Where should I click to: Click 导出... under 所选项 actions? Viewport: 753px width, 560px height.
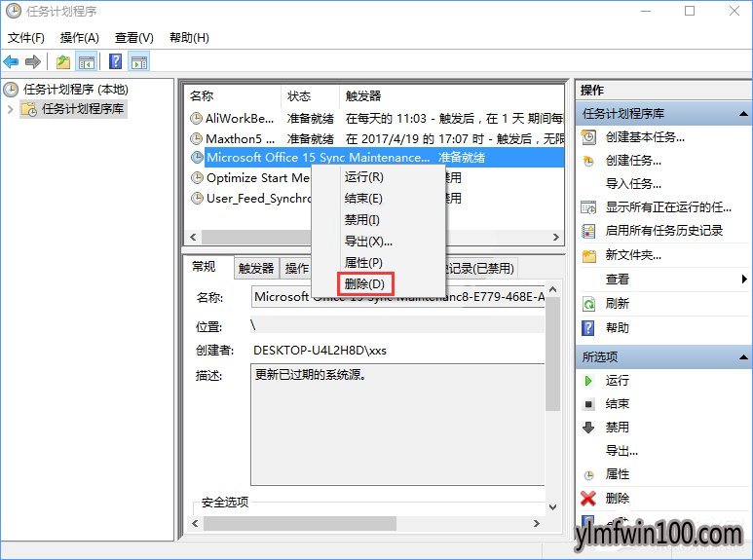pyautogui.click(x=621, y=451)
